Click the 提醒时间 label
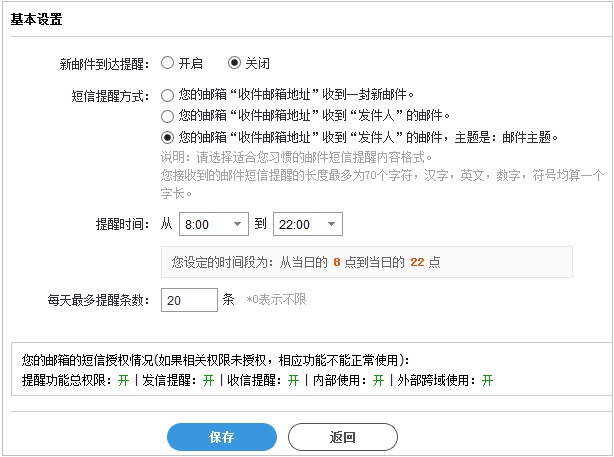The width and height of the screenshot is (614, 457). [123, 224]
